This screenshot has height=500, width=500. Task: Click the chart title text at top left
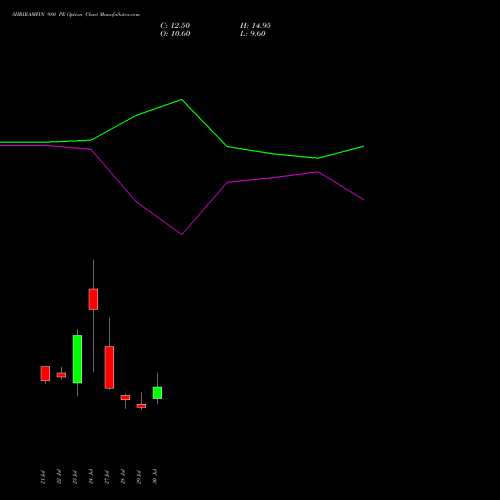tap(76, 15)
